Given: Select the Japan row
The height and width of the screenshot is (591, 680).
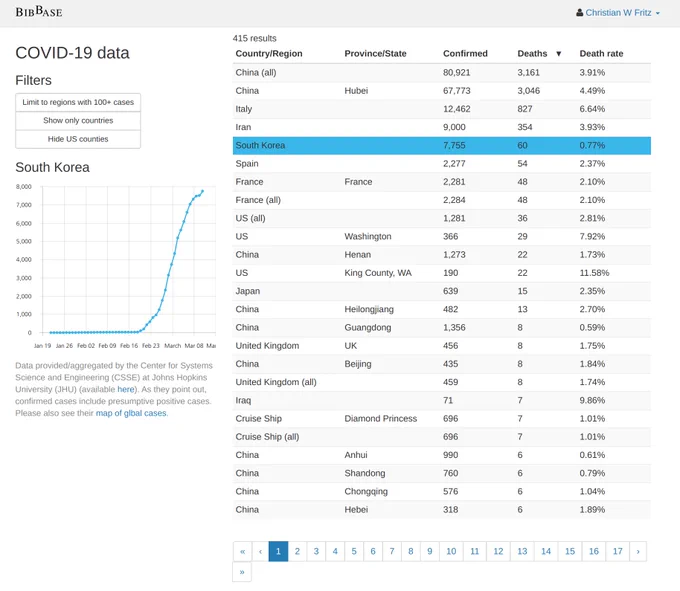Looking at the screenshot, I should point(441,291).
